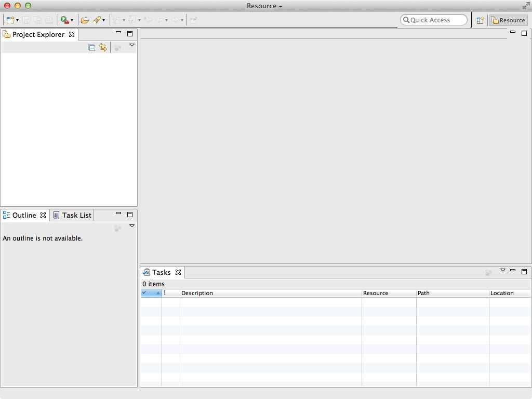Click the open folder toolbar icon
Image resolution: width=532 pixels, height=399 pixels.
click(85, 20)
